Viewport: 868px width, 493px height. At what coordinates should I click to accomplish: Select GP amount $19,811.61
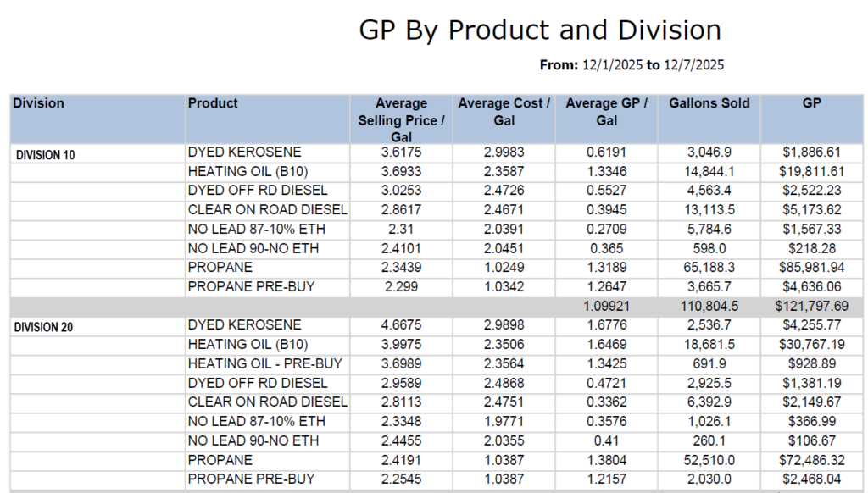(811, 171)
